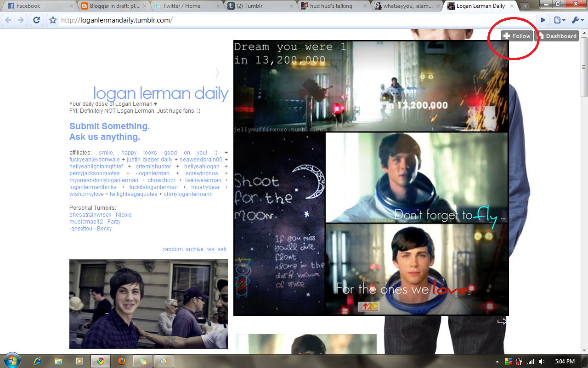
Task: Open the random link
Action: pos(173,249)
